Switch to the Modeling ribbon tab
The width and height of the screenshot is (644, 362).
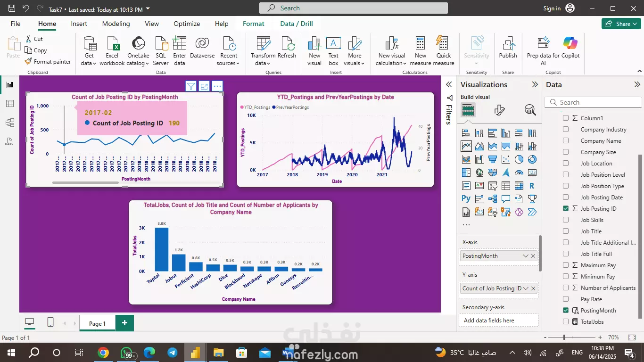116,24
